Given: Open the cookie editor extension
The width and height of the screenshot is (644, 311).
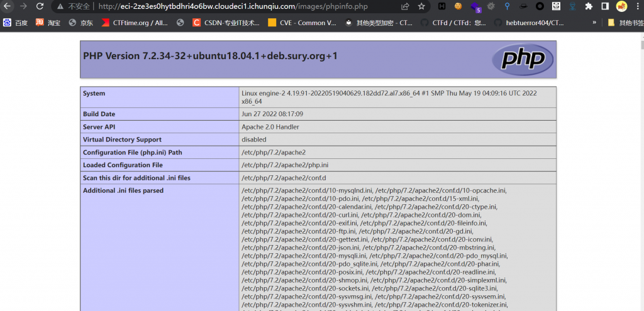Looking at the screenshot, I should coord(458,6).
